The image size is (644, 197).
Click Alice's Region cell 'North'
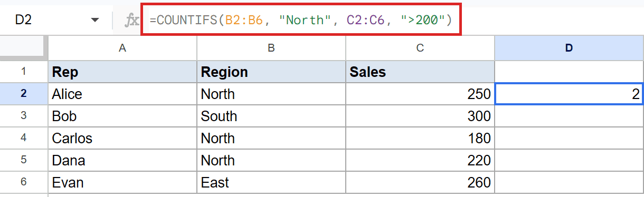[271, 94]
